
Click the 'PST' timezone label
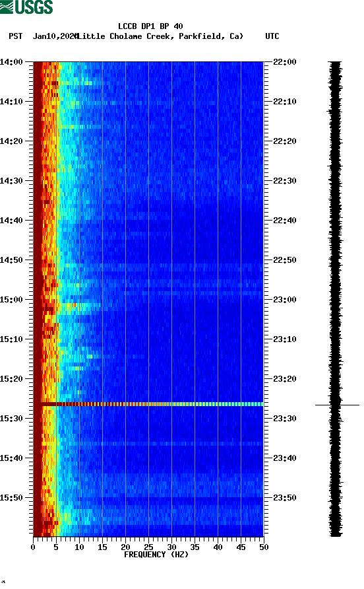15,36
